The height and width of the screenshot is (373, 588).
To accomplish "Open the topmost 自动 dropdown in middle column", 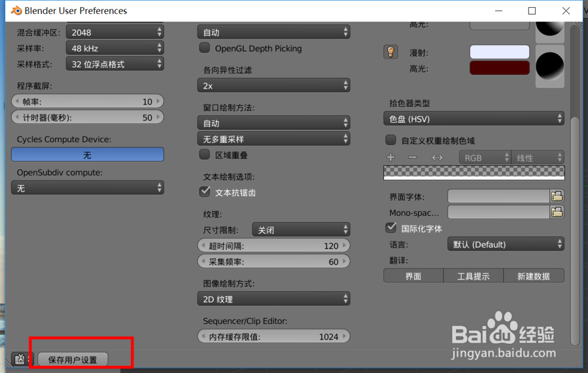I will point(274,32).
